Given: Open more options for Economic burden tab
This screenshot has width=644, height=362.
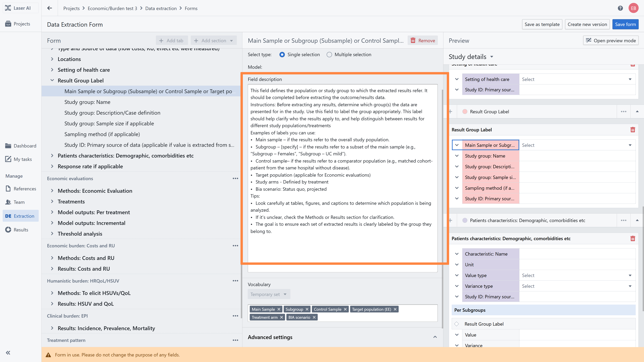Looking at the screenshot, I should tap(235, 246).
